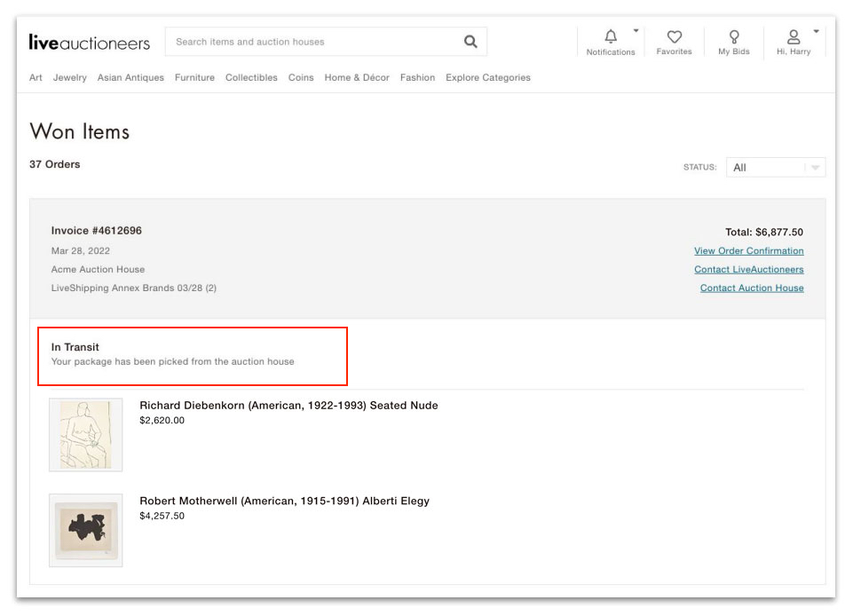Image resolution: width=861 pixels, height=616 pixels.
Task: Select the Jewelry category
Action: pyautogui.click(x=70, y=78)
